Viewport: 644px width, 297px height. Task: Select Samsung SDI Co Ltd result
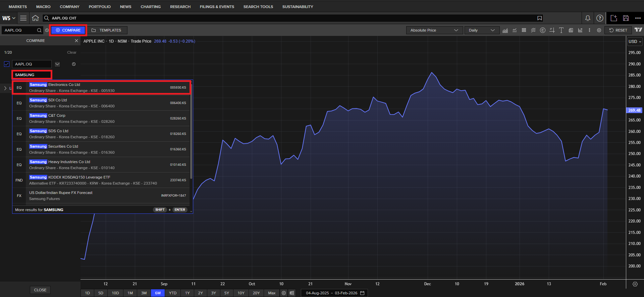pyautogui.click(x=101, y=103)
